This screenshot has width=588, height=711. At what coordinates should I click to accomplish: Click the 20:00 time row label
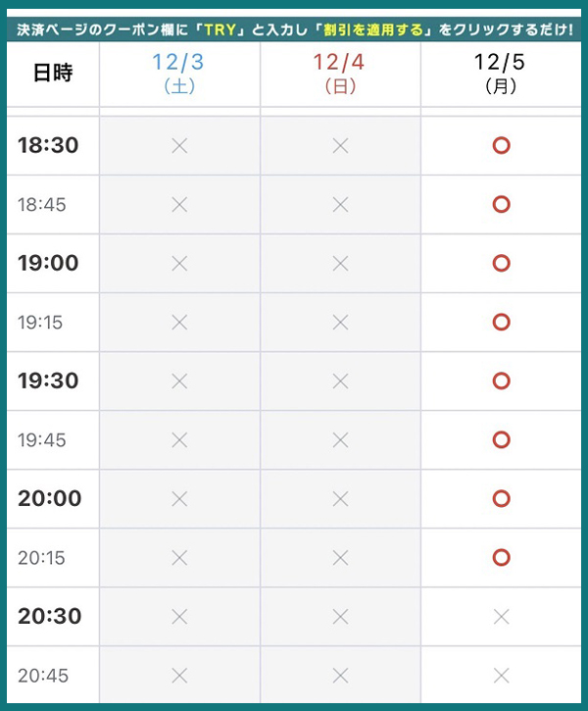pos(50,498)
